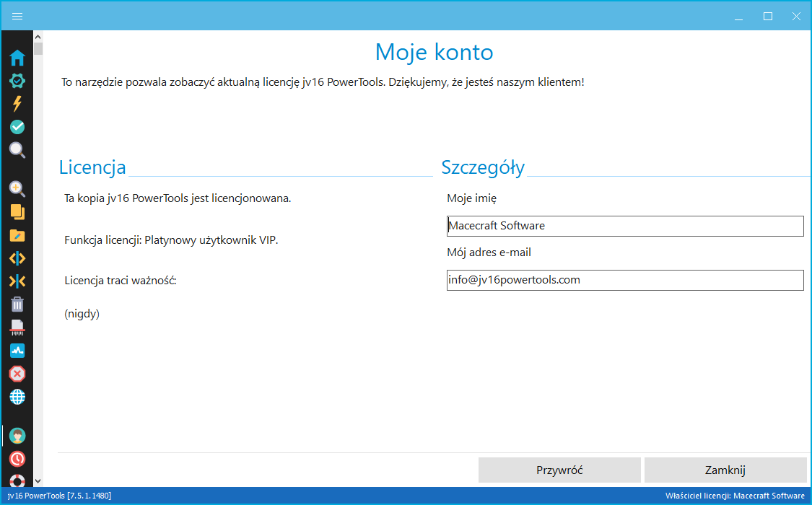Image resolution: width=812 pixels, height=505 pixels.
Task: Click status bar 'Właściciel licencji: Macecraft Software'
Action: (735, 496)
